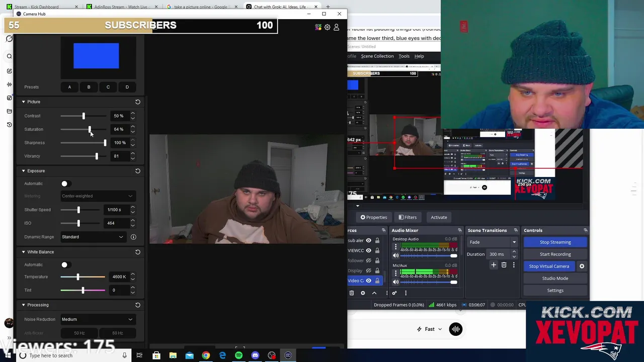
Task: Click Stop Virtual Camera button
Action: (x=549, y=266)
